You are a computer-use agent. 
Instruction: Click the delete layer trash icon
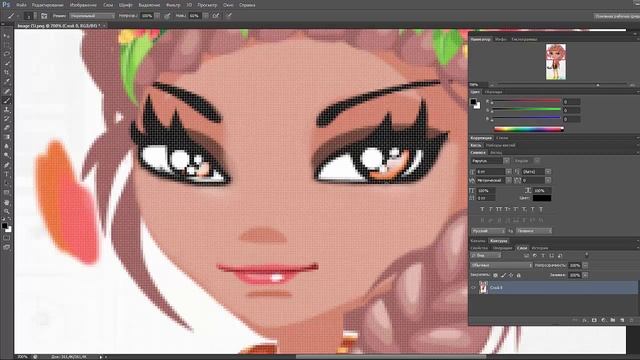click(631, 320)
